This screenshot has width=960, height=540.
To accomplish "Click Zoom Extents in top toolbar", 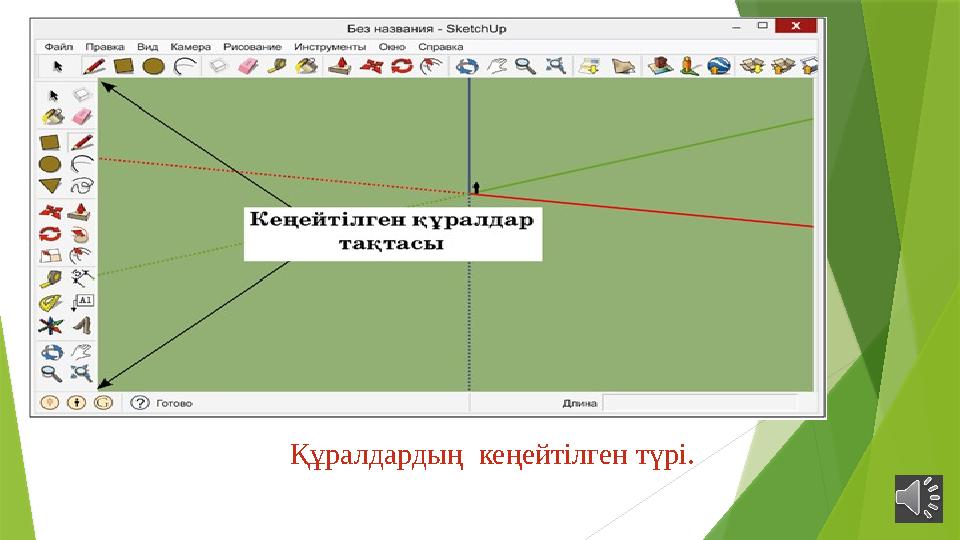I will [x=556, y=66].
